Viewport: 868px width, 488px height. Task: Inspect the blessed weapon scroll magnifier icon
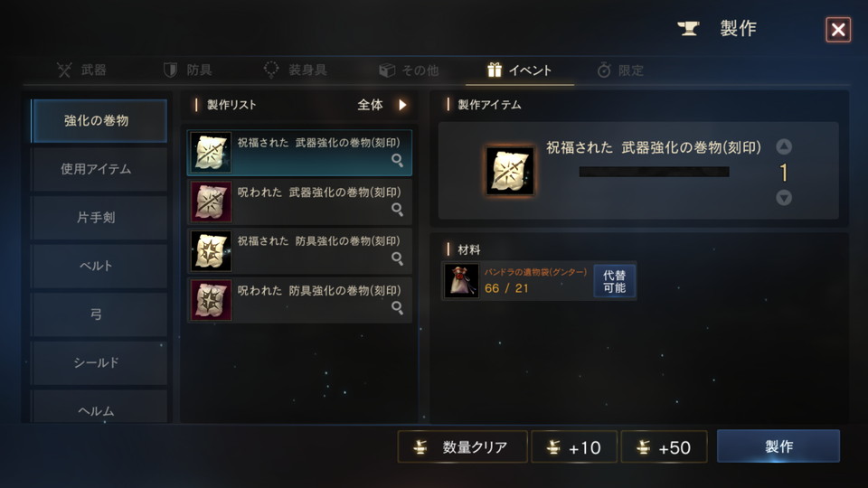click(x=397, y=161)
